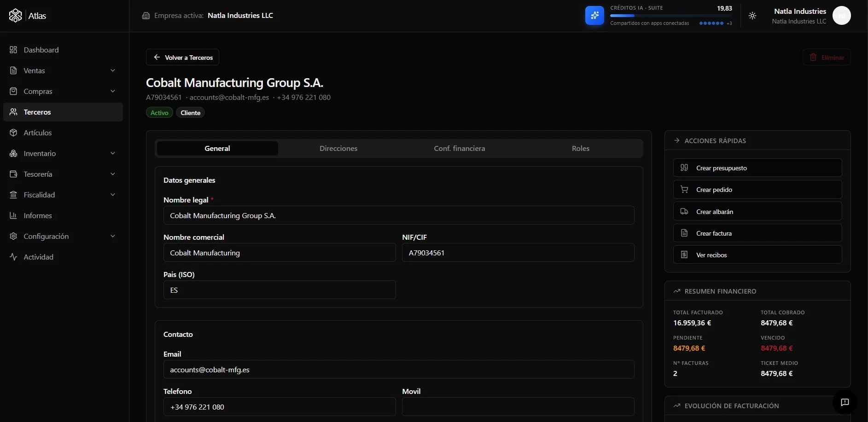Expand the Configuración menu chevron

point(113,236)
